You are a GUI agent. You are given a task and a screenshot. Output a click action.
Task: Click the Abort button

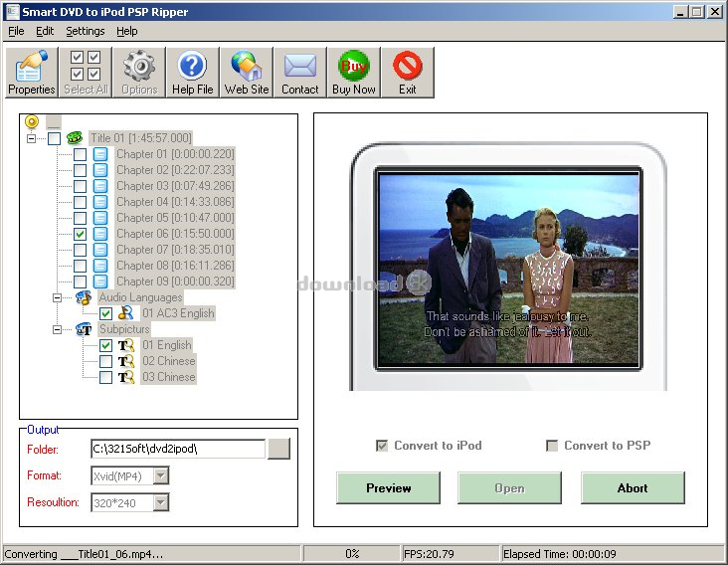coord(633,488)
